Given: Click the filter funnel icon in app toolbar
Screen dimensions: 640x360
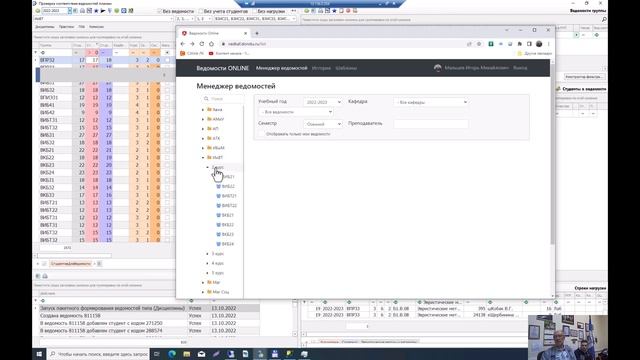Looking at the screenshot, I should point(109,11).
